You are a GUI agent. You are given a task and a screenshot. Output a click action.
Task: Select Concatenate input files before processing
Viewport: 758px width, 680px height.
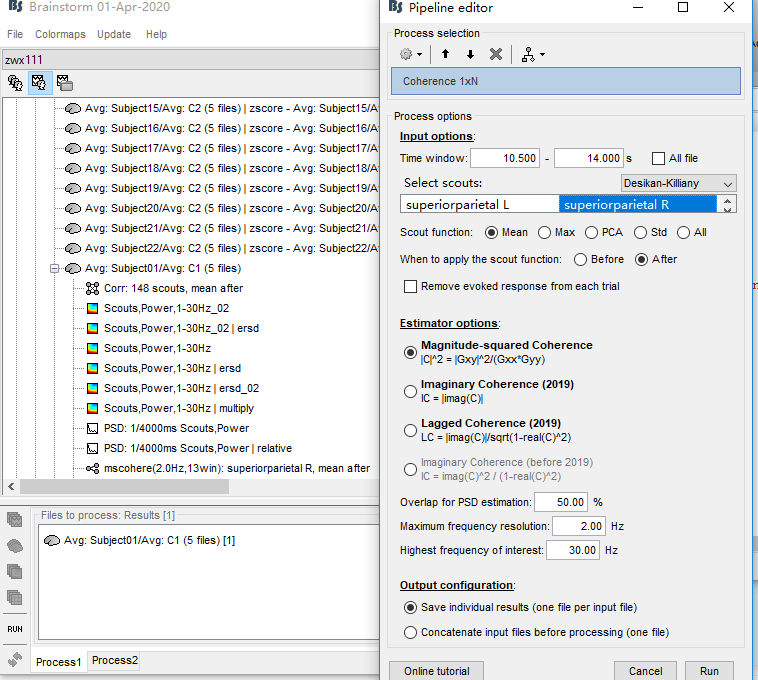410,632
